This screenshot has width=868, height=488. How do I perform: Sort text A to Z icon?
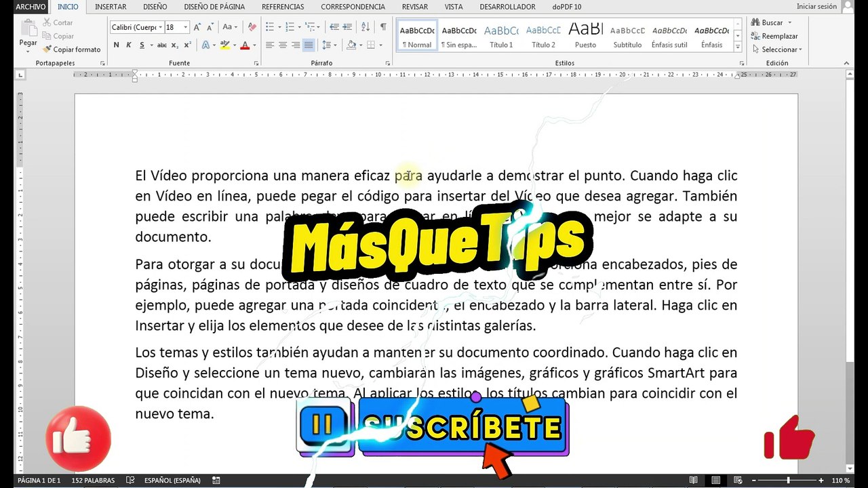point(366,27)
